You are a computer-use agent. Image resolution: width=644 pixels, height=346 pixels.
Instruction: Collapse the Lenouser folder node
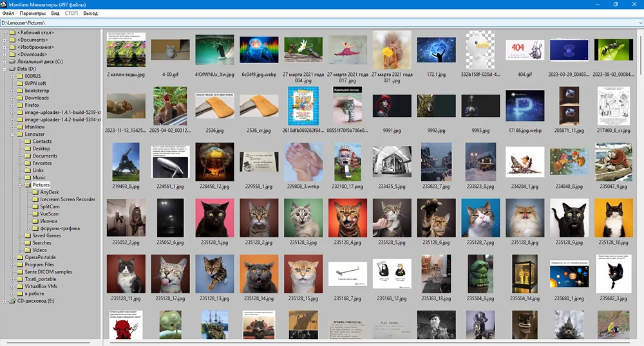pos(12,134)
